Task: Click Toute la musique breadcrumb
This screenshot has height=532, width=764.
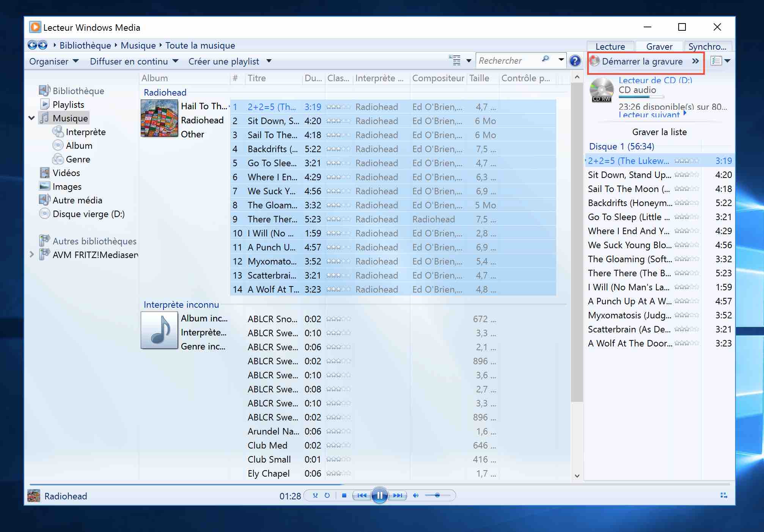Action: coord(200,45)
